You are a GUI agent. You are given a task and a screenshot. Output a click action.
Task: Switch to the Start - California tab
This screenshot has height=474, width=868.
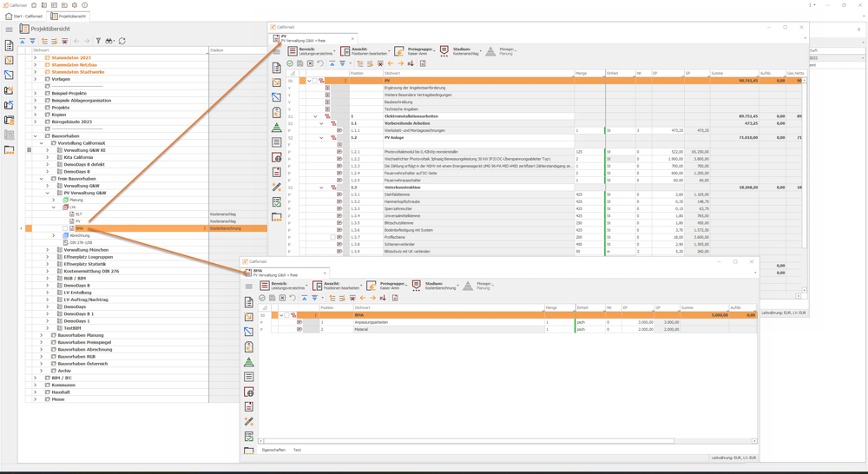pos(25,16)
